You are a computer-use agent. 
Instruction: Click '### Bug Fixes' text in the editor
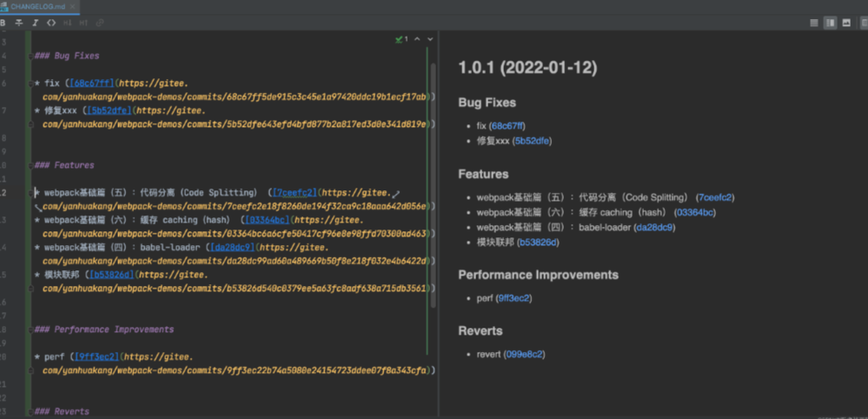(x=67, y=56)
